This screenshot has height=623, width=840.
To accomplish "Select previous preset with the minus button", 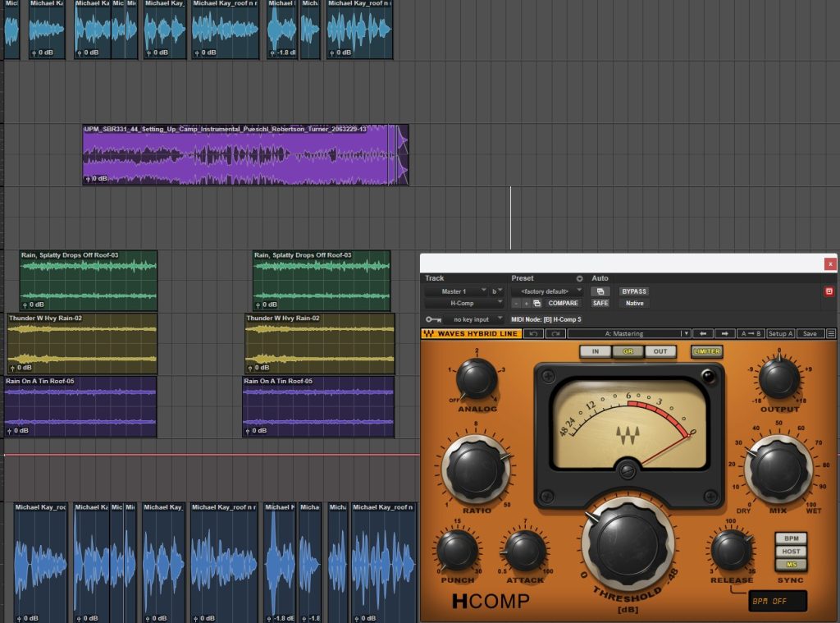I will (515, 304).
